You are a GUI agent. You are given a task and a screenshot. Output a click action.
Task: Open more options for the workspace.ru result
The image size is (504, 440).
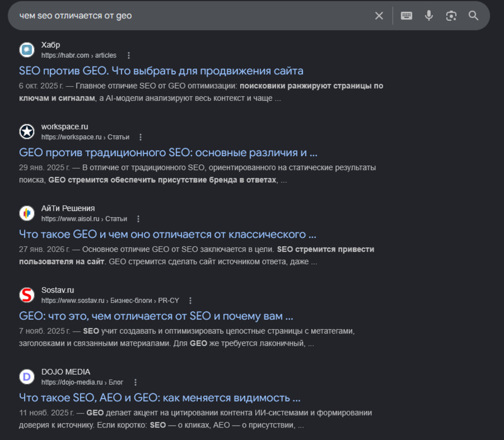coord(140,137)
